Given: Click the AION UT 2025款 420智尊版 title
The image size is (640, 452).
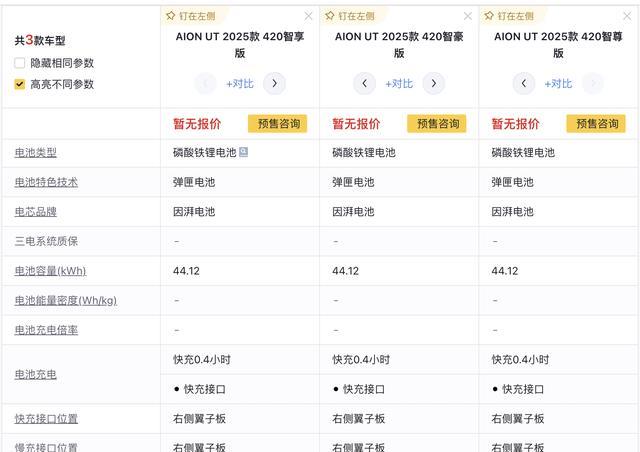Looking at the screenshot, I should point(558,45).
